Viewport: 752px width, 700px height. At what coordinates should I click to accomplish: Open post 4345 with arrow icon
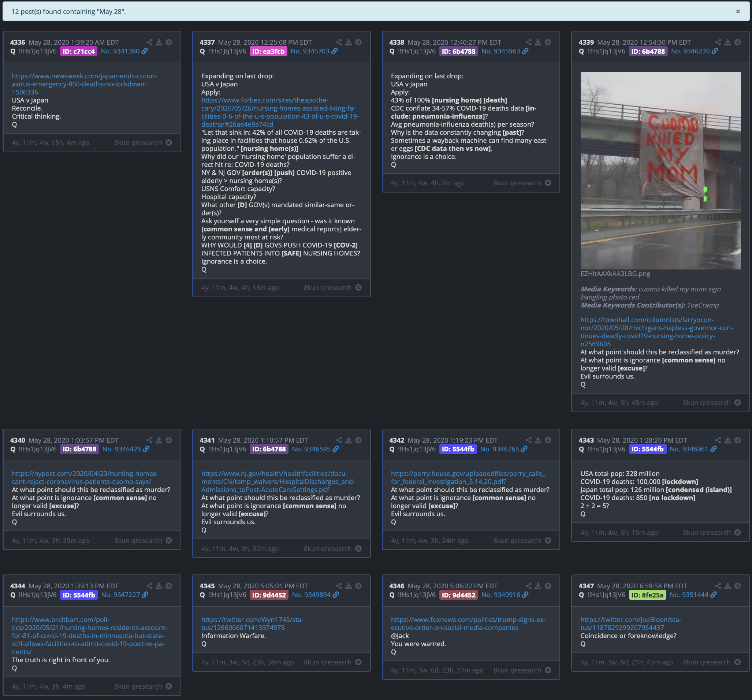pos(358,586)
